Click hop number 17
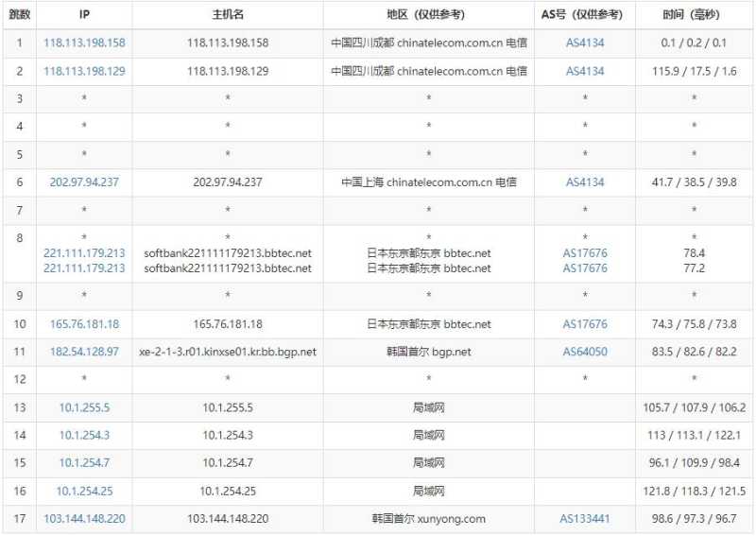The width and height of the screenshot is (756, 536). pyautogui.click(x=19, y=519)
